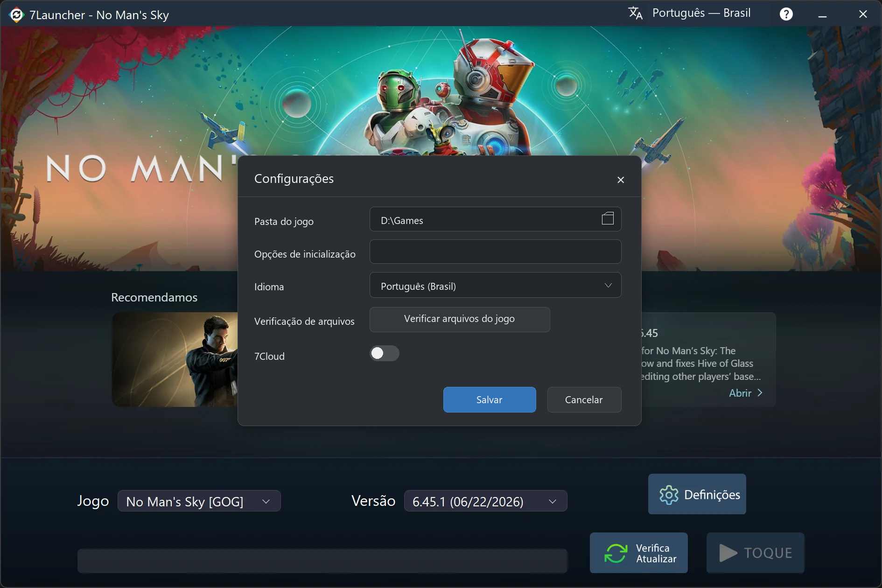Open the help question mark icon
The height and width of the screenshot is (588, 882).
pos(786,14)
